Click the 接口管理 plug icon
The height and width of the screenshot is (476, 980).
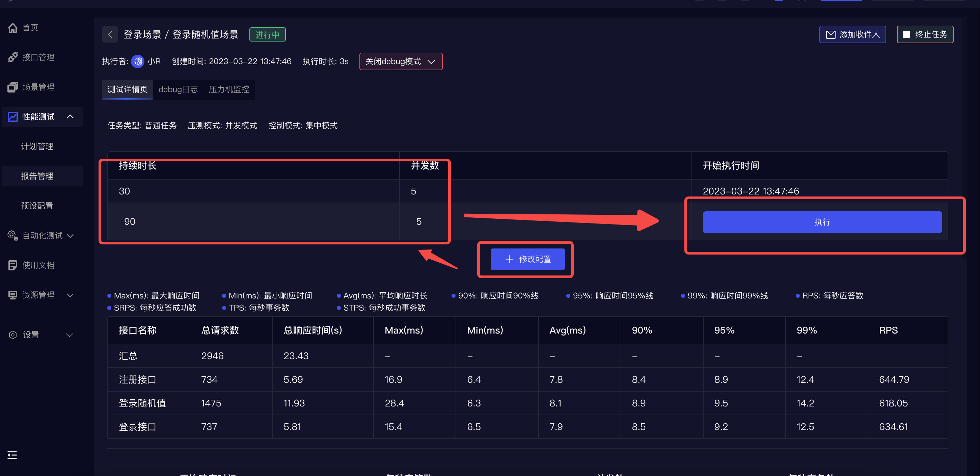[x=12, y=57]
